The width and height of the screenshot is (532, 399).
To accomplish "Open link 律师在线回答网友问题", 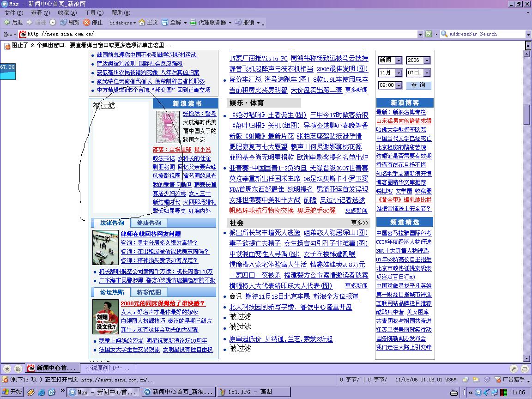I will point(151,234).
